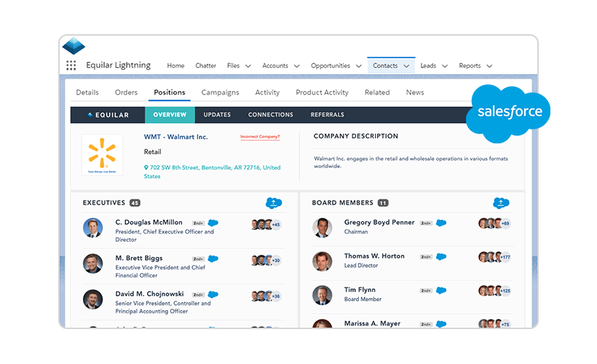Click Salesforce cloud icon next to C. Douglas McMillon
The image size is (597, 364).
click(x=213, y=223)
